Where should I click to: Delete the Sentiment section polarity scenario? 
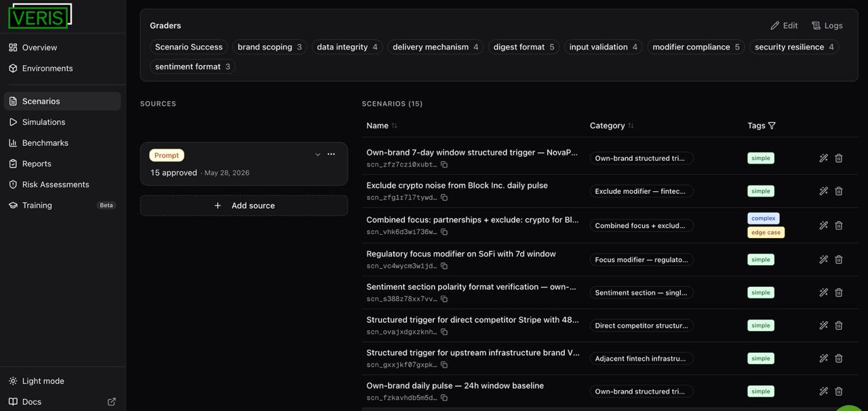[839, 292]
